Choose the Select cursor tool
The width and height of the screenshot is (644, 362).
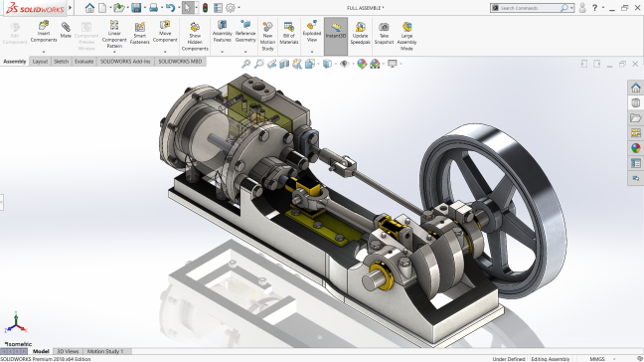(x=188, y=8)
